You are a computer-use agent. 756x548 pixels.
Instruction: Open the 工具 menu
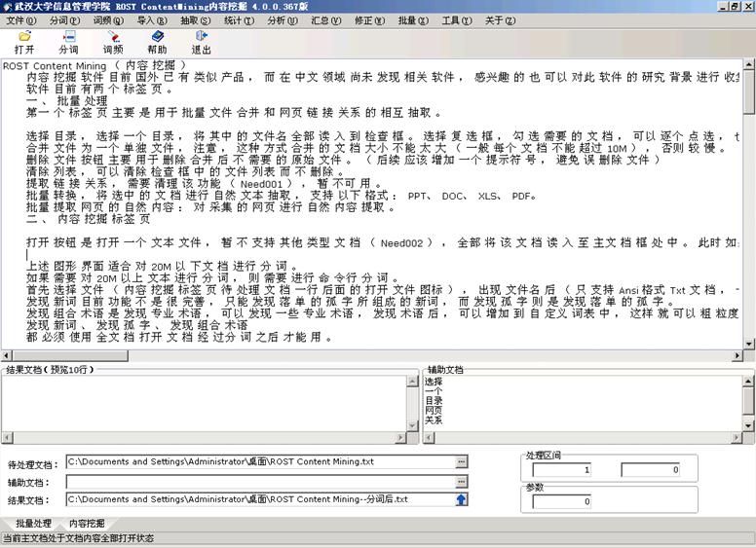tap(457, 20)
